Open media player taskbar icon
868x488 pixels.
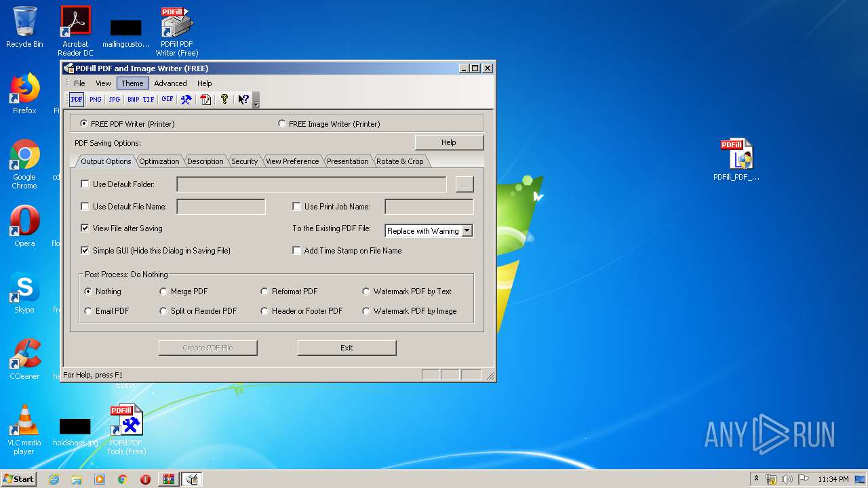100,479
